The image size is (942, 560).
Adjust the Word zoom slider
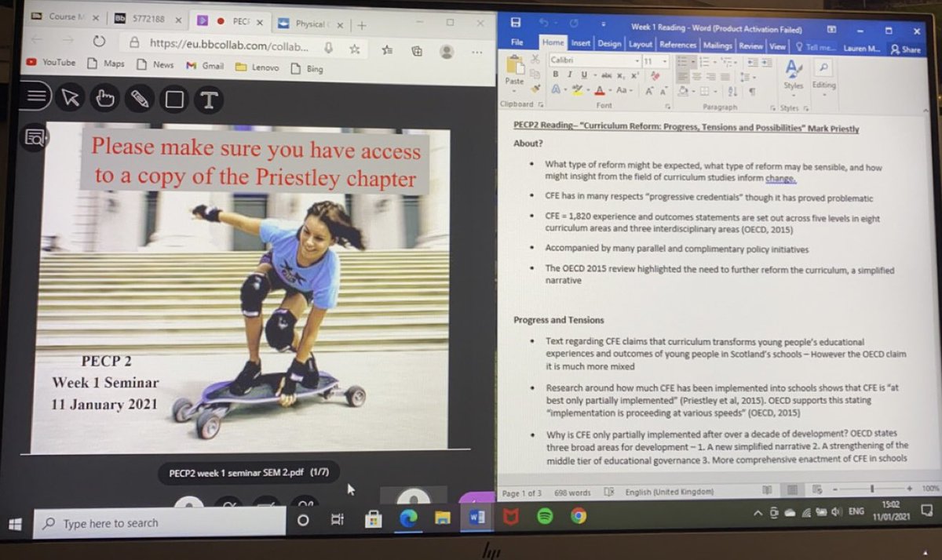click(871, 489)
